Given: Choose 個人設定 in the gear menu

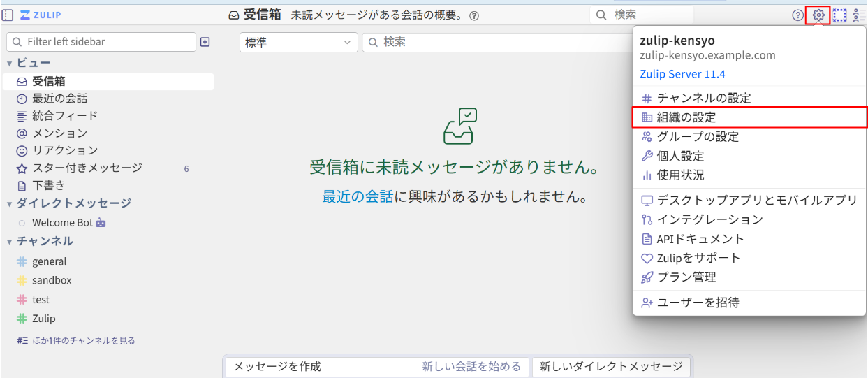Looking at the screenshot, I should (x=680, y=156).
